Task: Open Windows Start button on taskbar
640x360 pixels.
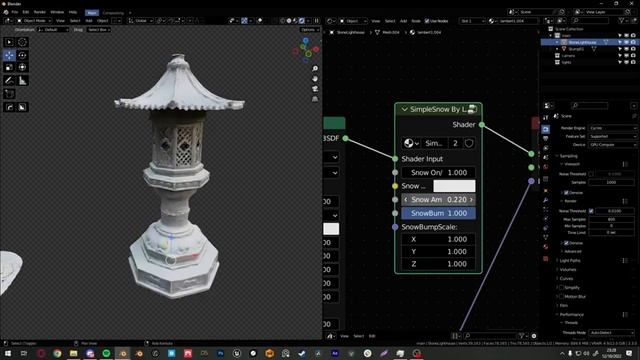Action: tap(7, 353)
